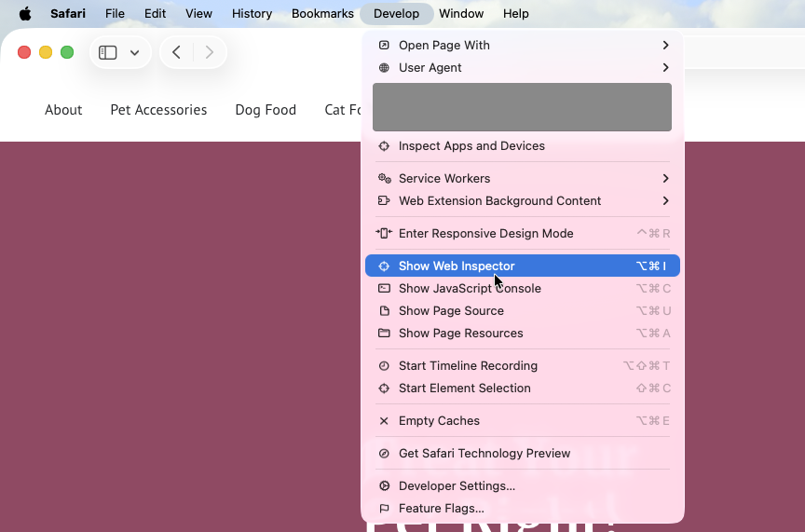Click the User Agent globe icon
Viewport: 805px width, 532px height.
[384, 68]
